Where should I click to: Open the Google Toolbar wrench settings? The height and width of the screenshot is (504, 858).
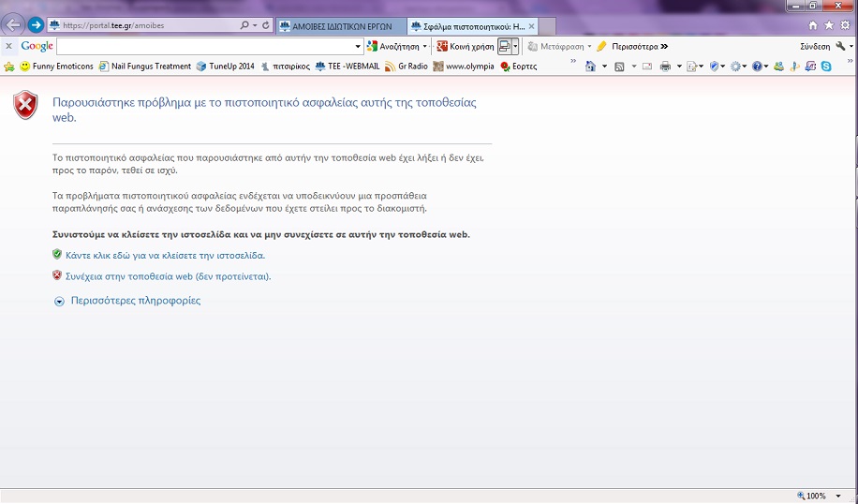pos(840,46)
